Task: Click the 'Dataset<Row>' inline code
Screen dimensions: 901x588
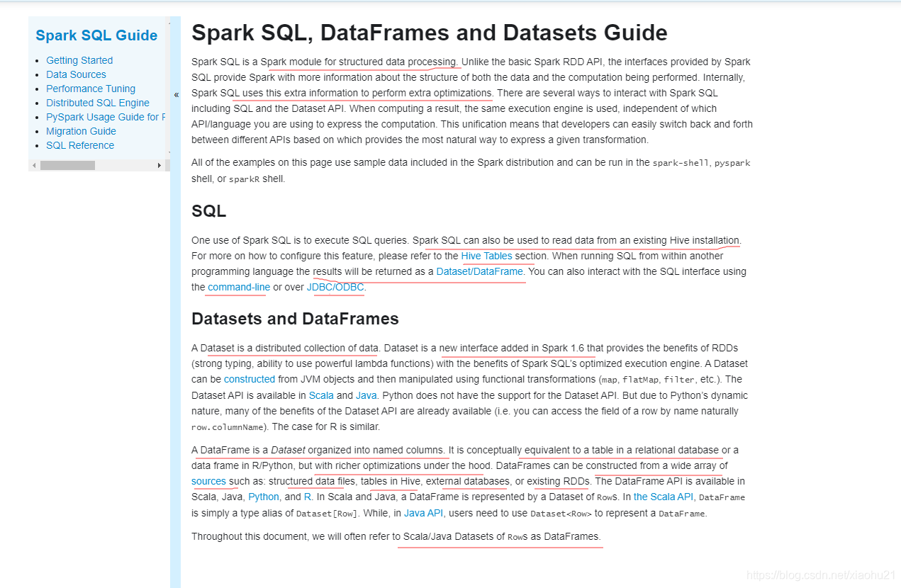Action: 561,514
